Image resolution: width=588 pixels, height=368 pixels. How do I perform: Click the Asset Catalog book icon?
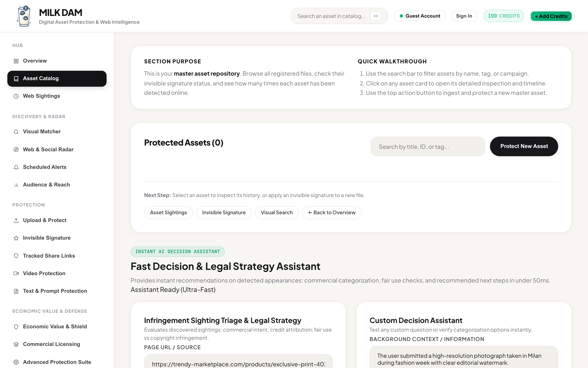pos(16,79)
